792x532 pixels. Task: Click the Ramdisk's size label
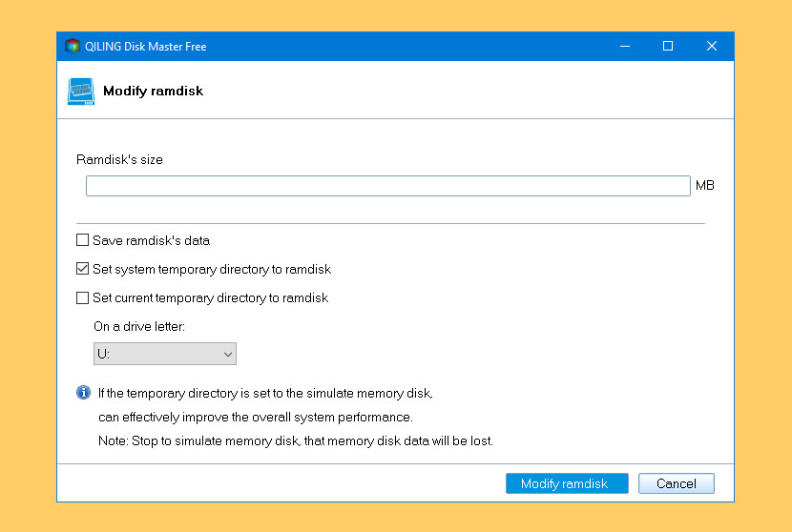(119, 160)
